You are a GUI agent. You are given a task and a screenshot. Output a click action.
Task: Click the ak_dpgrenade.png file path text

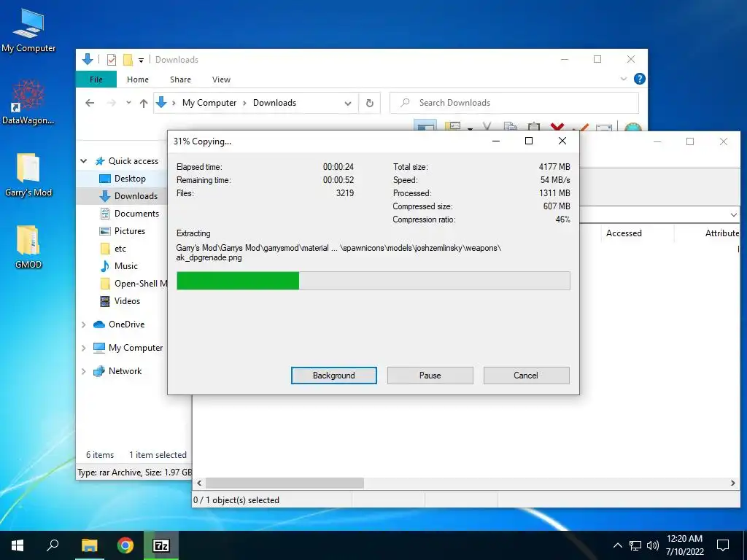pos(338,252)
